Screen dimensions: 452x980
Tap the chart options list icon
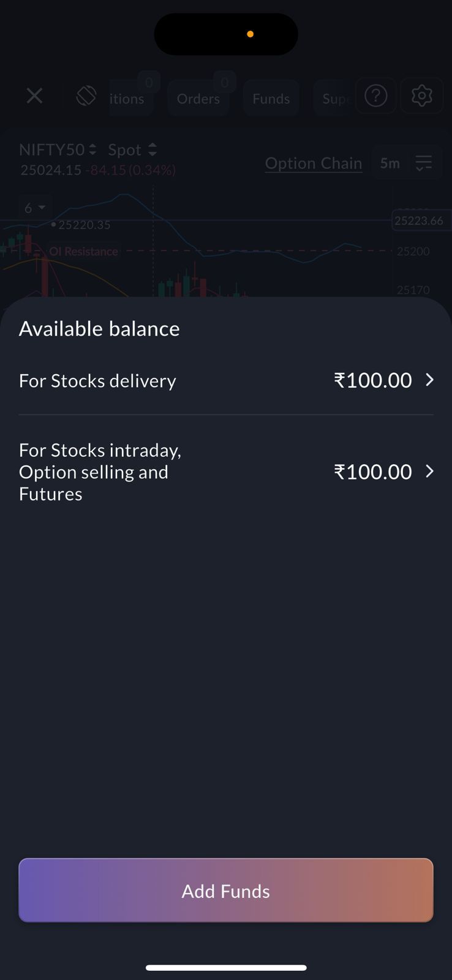click(x=423, y=163)
